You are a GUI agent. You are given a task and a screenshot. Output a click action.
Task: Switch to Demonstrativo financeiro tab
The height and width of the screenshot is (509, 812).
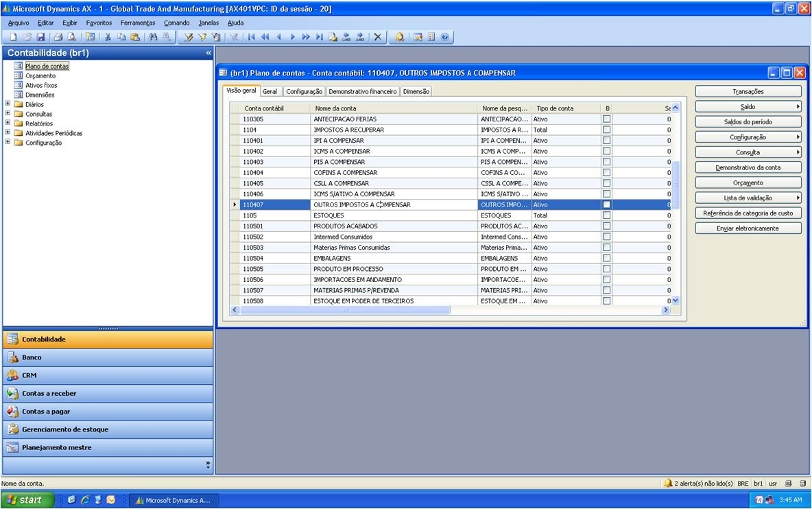[363, 91]
